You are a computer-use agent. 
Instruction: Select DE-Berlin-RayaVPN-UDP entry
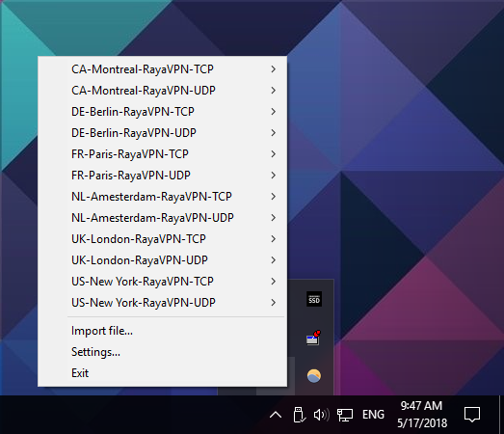pyautogui.click(x=162, y=133)
